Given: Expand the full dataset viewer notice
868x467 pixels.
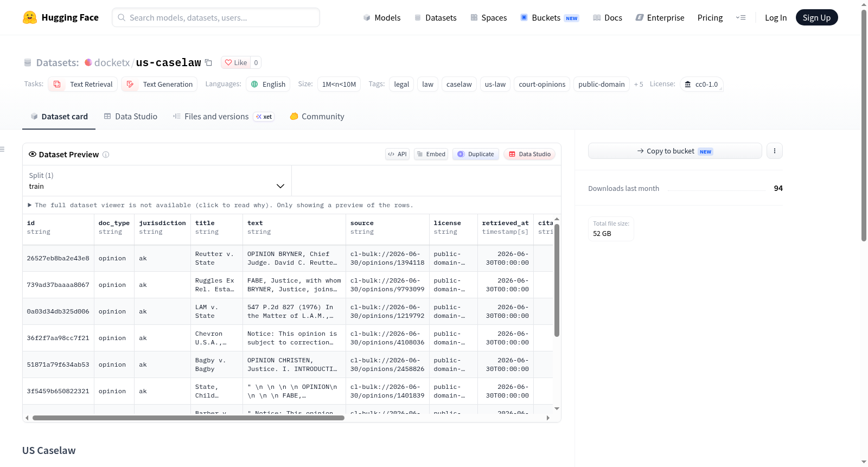Looking at the screenshot, I should 220,205.
